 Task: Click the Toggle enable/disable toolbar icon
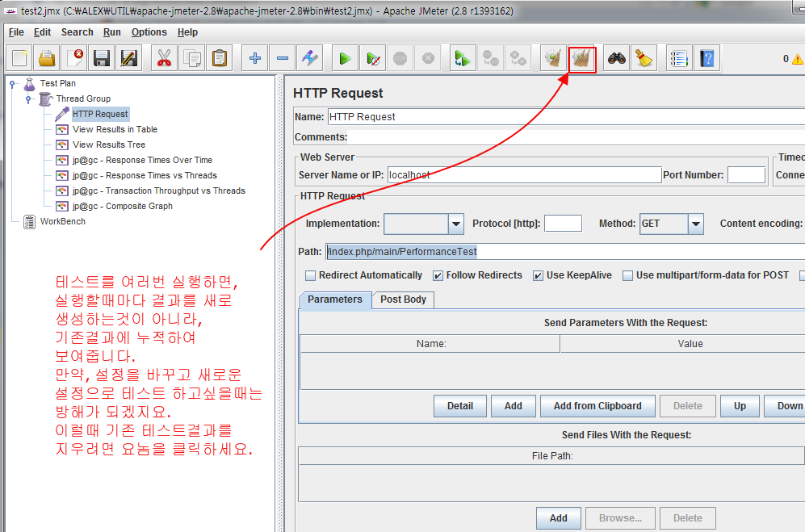tap(309, 59)
